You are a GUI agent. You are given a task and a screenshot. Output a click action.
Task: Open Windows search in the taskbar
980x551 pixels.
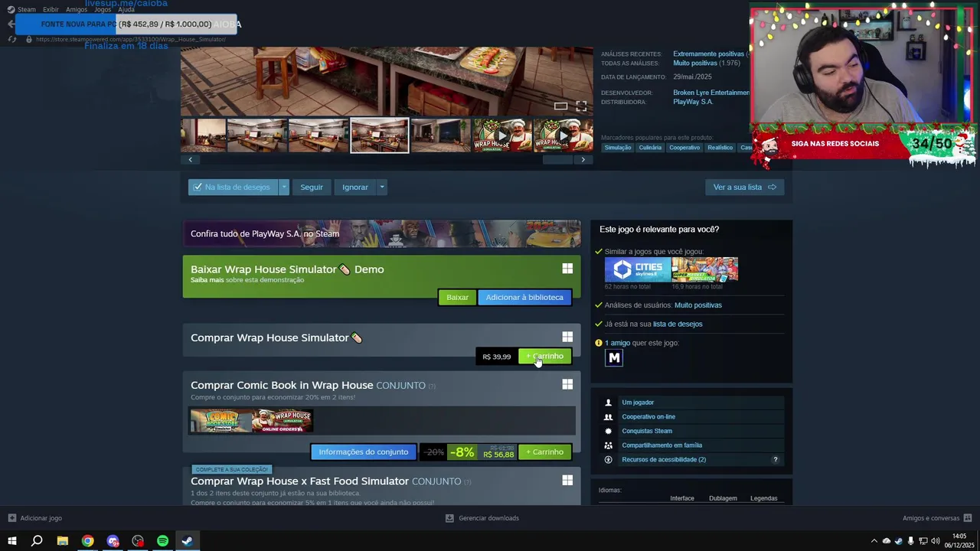point(37,541)
